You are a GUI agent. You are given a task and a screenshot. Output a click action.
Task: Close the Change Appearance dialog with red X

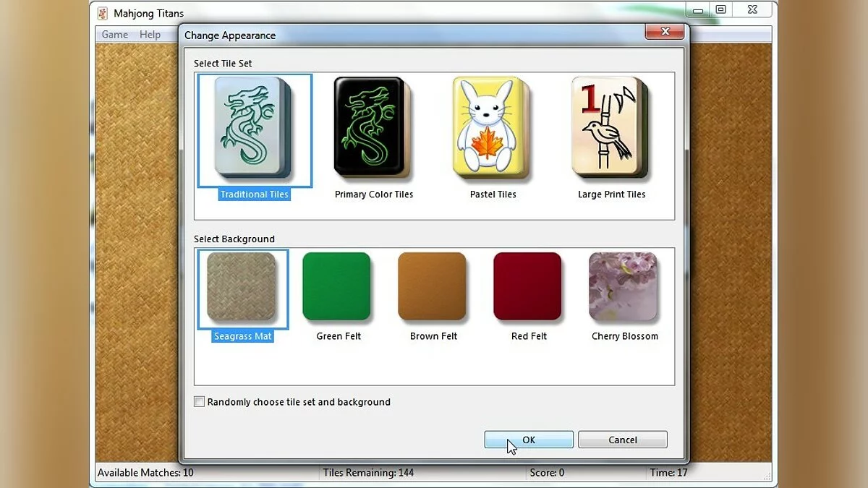click(665, 31)
